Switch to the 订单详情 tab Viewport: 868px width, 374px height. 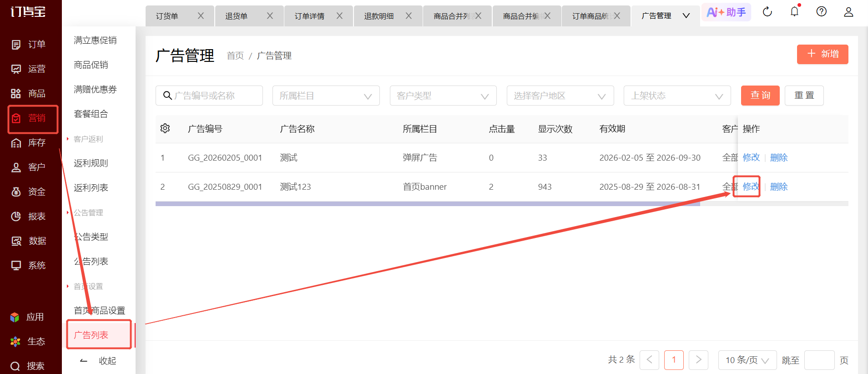click(x=309, y=16)
